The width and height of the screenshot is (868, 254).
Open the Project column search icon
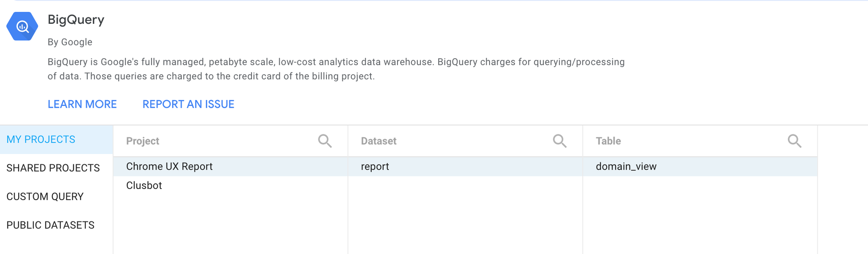(325, 141)
